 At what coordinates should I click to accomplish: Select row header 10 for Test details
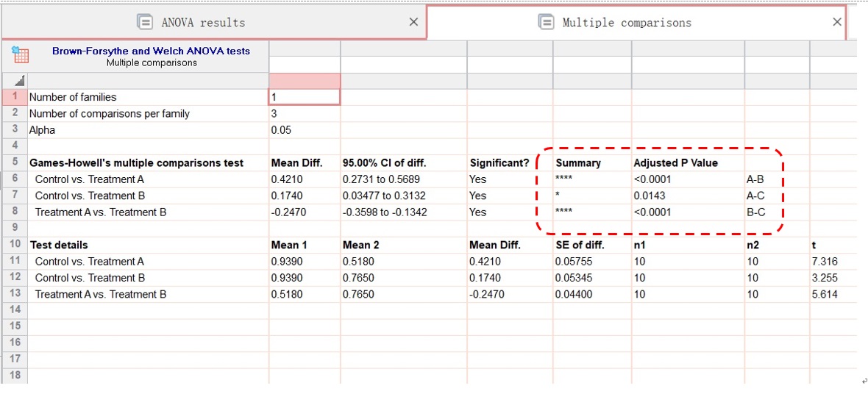pyautogui.click(x=14, y=245)
